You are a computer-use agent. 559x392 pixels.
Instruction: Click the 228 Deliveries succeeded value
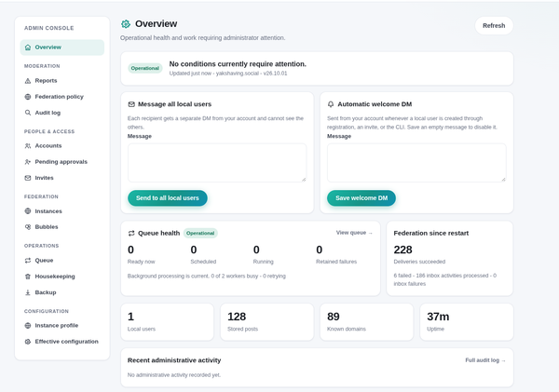pyautogui.click(x=402, y=250)
